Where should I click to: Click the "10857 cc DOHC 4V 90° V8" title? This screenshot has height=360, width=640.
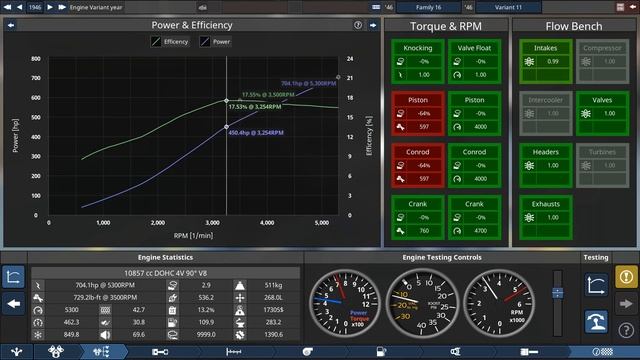pyautogui.click(x=165, y=273)
